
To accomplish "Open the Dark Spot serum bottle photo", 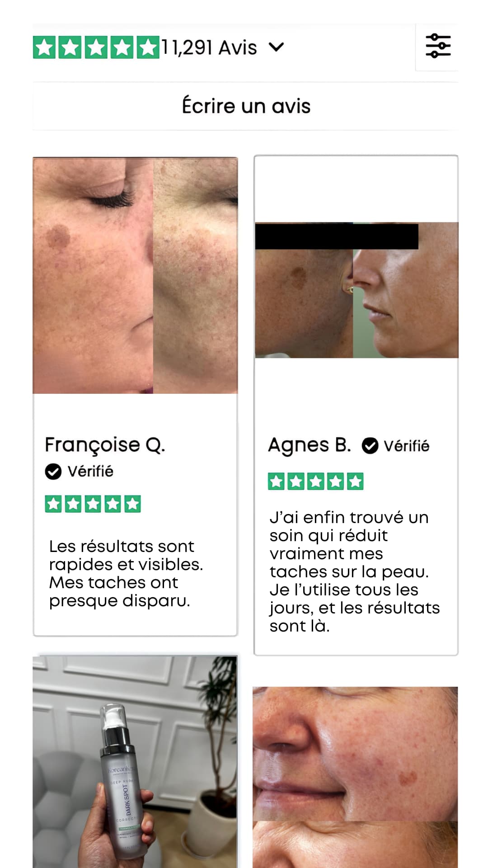I will (135, 762).
